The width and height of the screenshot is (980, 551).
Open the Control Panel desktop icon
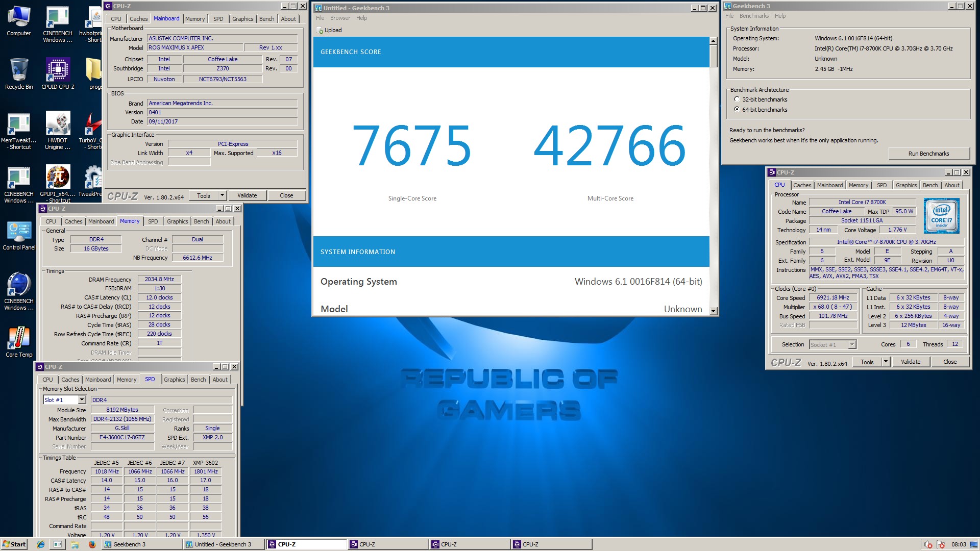[x=19, y=236]
